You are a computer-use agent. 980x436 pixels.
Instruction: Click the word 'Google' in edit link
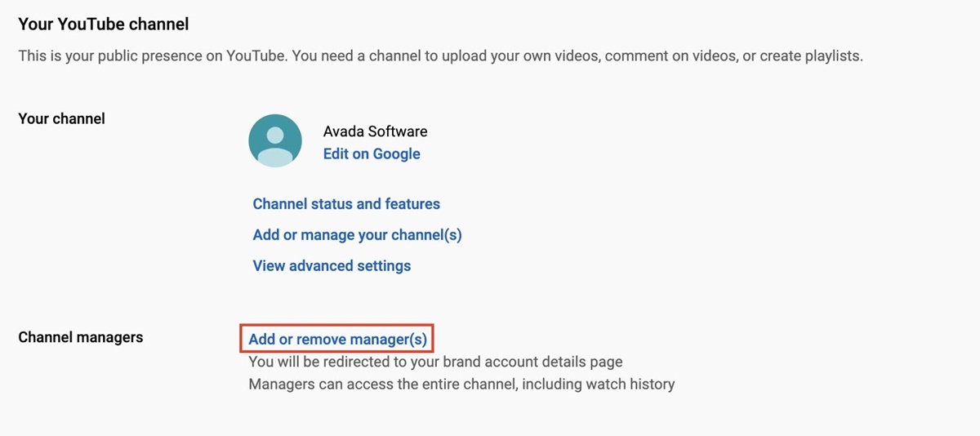point(396,154)
